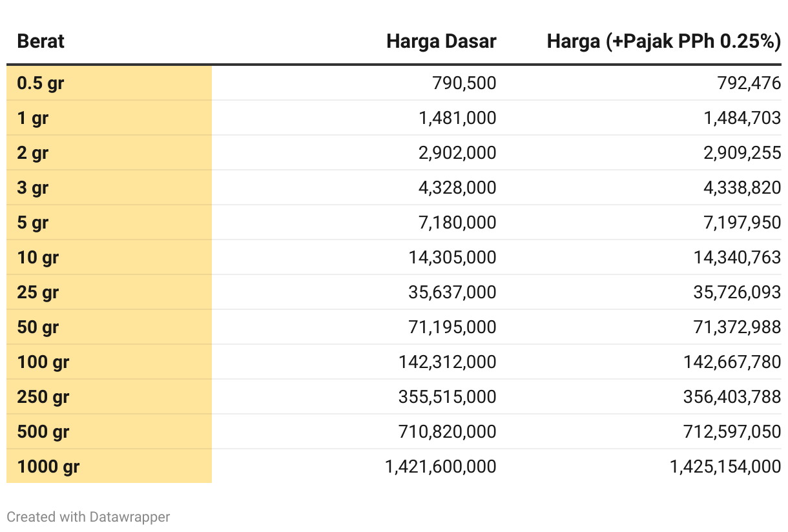
Task: Select the 10 gr row label
Action: tap(109, 258)
